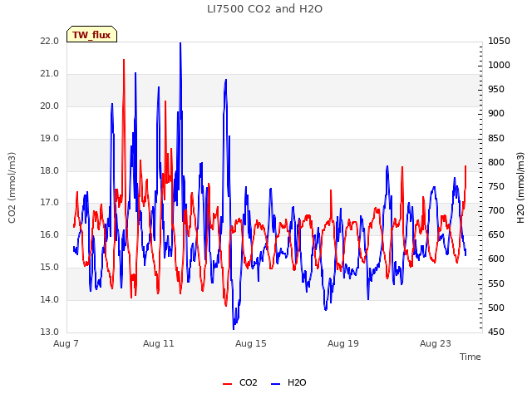Click the 1000 right axis value
The image size is (532, 399).
[x=499, y=65]
